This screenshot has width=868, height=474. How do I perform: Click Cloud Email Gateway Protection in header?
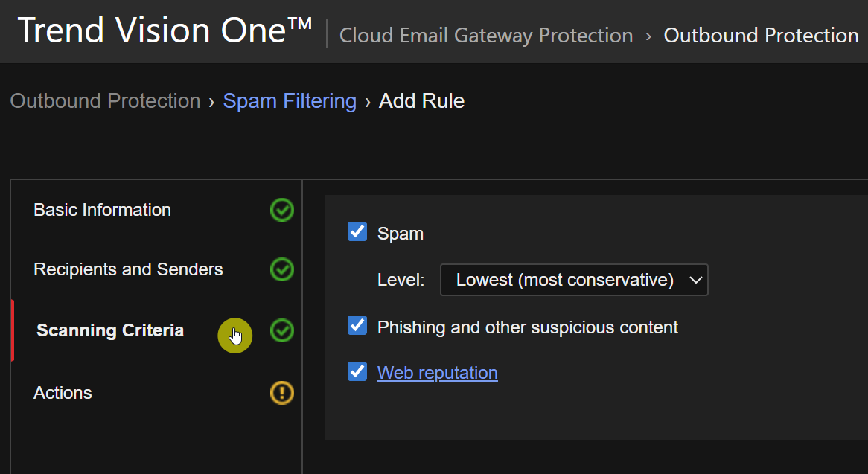coord(485,36)
